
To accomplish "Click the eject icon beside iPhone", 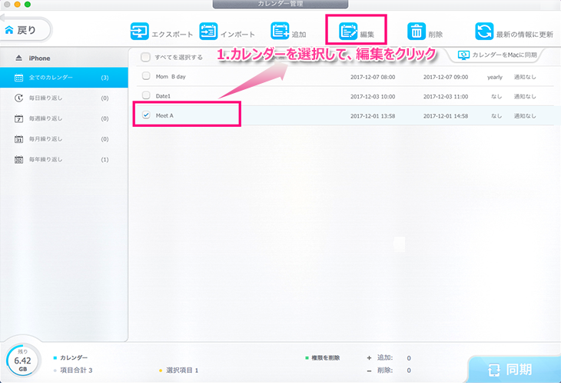I will (18, 58).
